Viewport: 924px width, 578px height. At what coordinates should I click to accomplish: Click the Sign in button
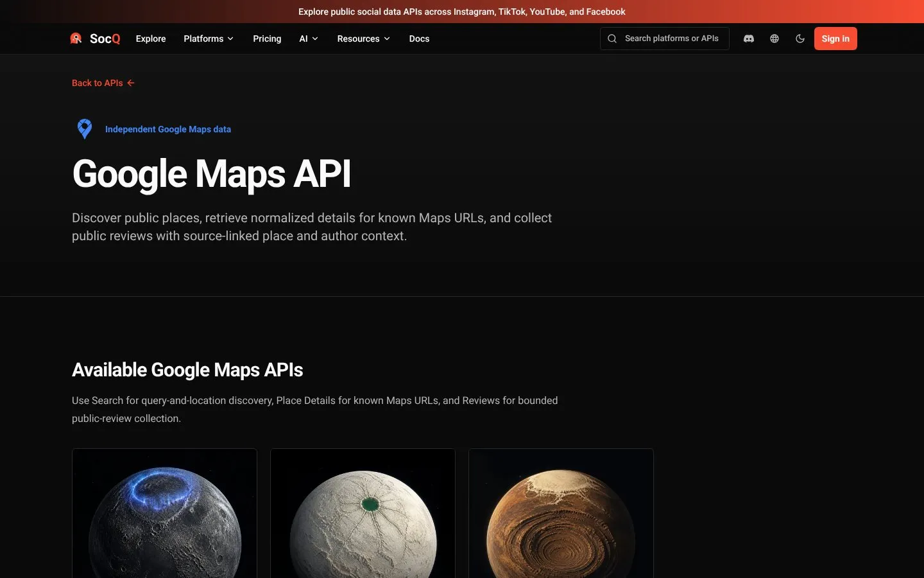tap(835, 39)
